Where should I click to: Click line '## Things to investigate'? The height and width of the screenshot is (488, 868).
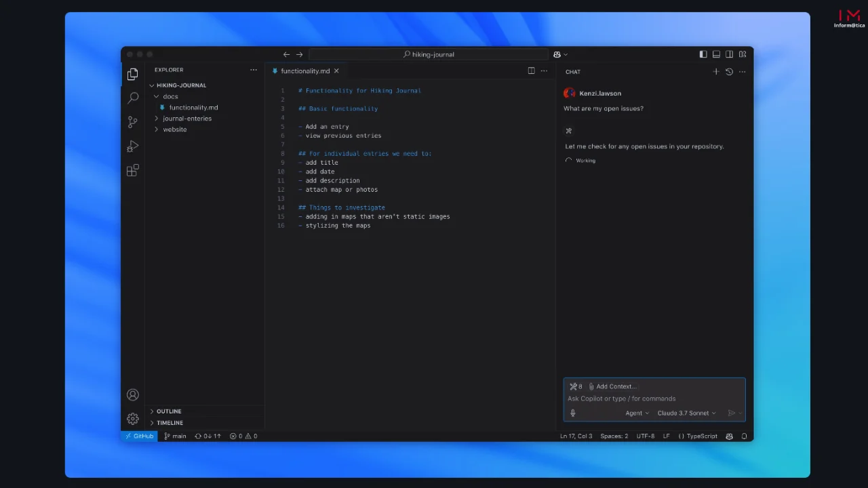coord(342,207)
